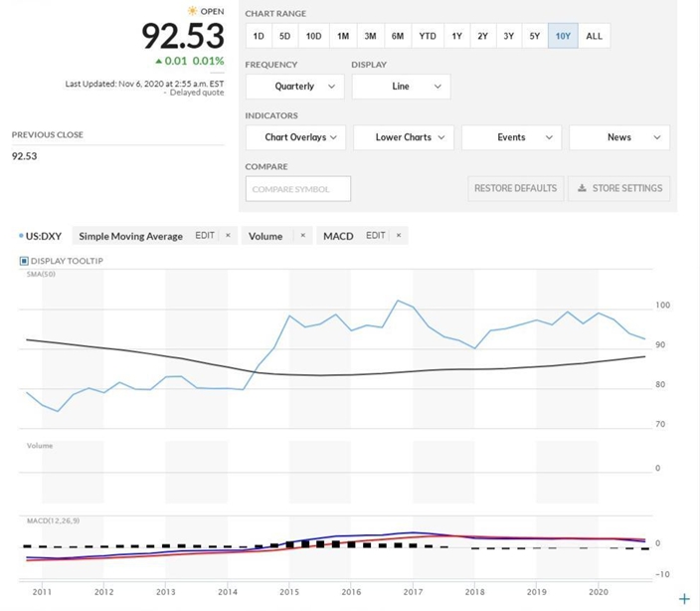Remove the Volume lower chart
This screenshot has width=700, height=611.
coord(302,236)
